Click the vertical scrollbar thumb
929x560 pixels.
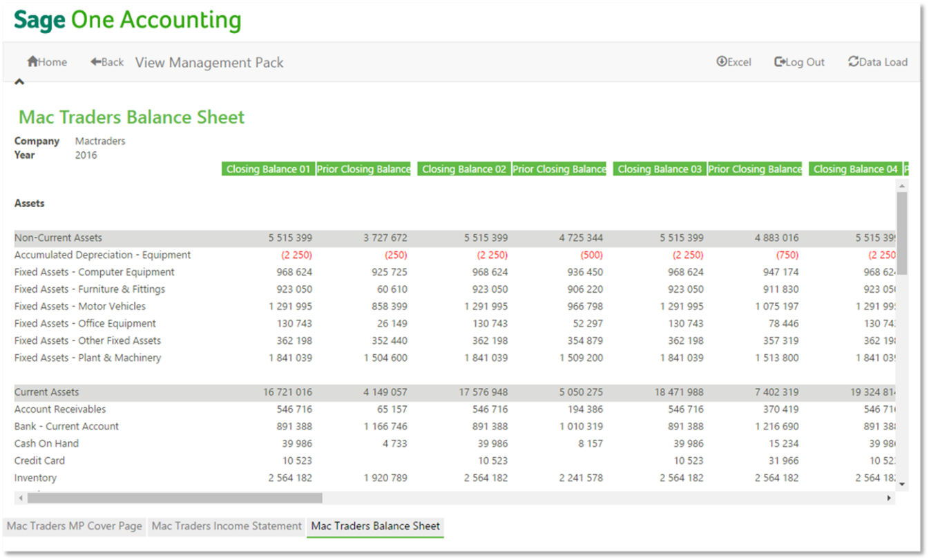click(x=901, y=233)
